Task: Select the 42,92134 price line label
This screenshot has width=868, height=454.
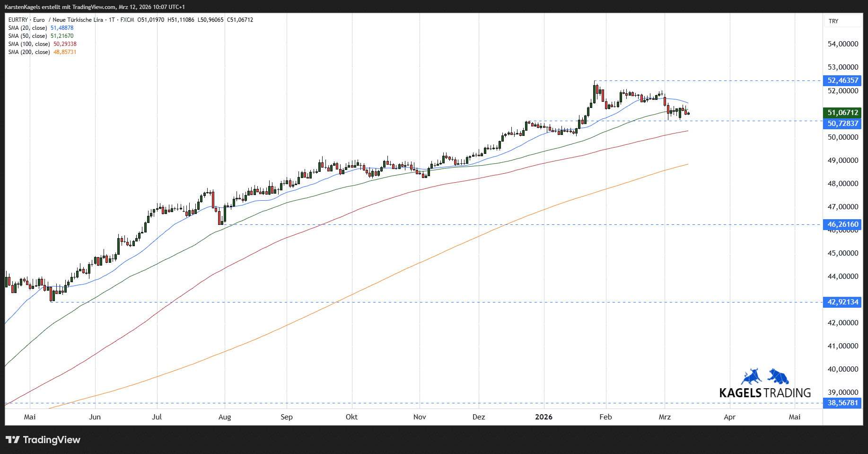Action: pyautogui.click(x=842, y=302)
